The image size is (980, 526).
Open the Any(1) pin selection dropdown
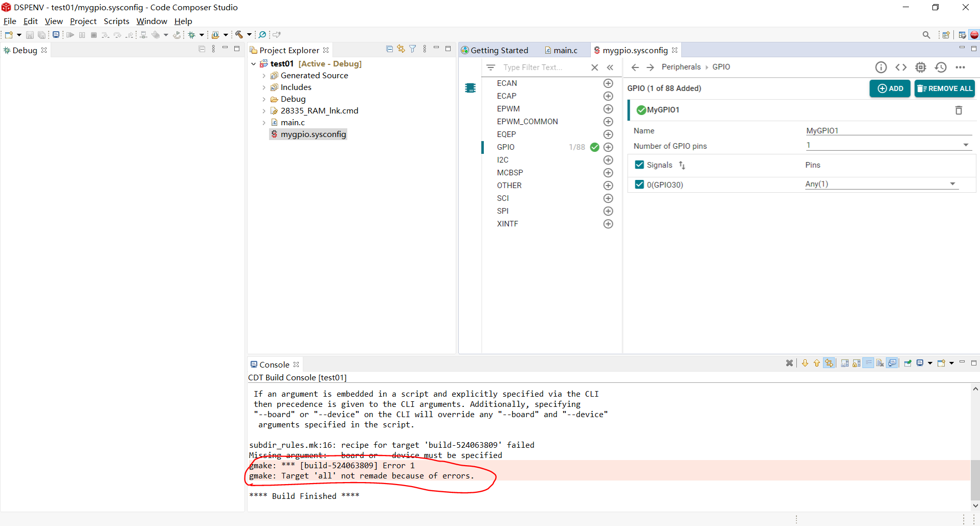pos(952,184)
